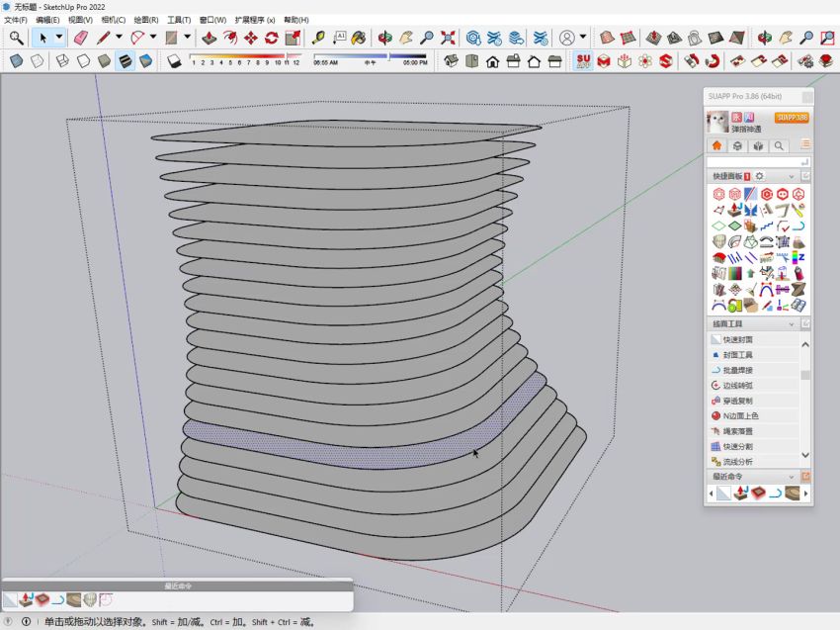Expand Arc tool dropdown arrow

153,38
